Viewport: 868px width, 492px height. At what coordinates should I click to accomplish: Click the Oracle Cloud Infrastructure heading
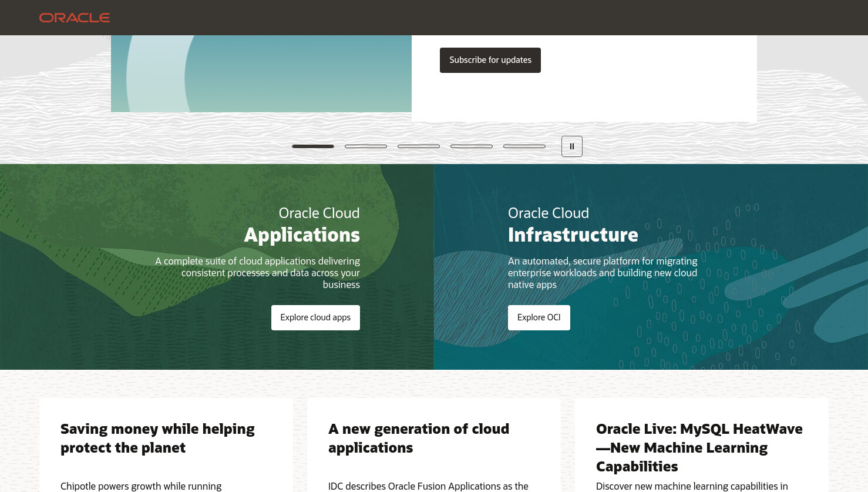(573, 225)
